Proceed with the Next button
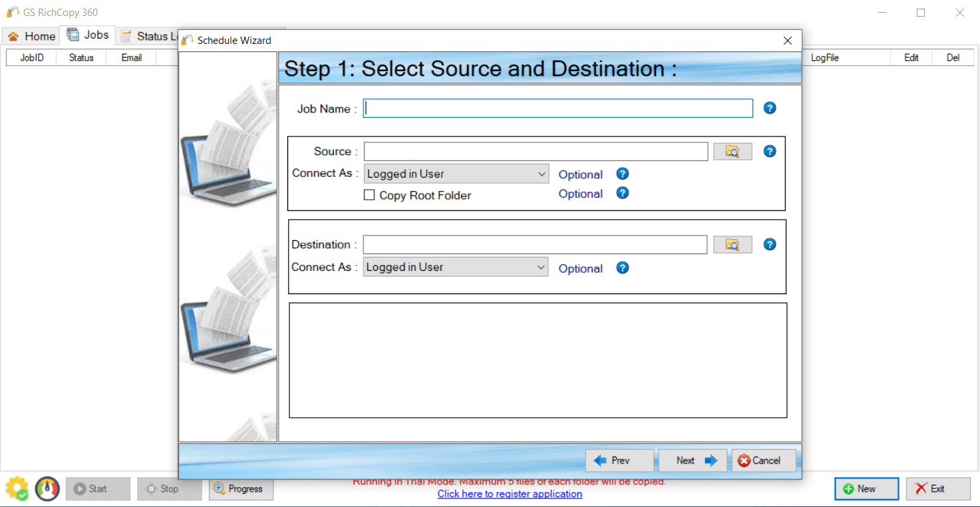This screenshot has width=980, height=507. point(693,460)
